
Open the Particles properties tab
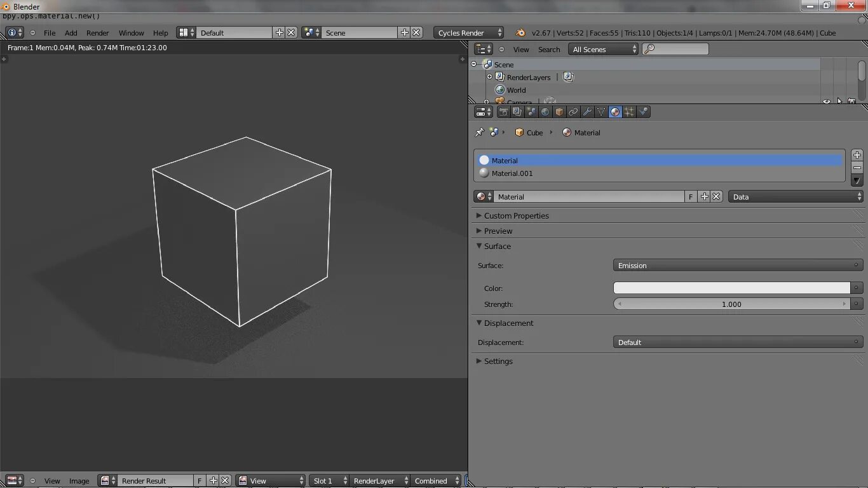[629, 112]
